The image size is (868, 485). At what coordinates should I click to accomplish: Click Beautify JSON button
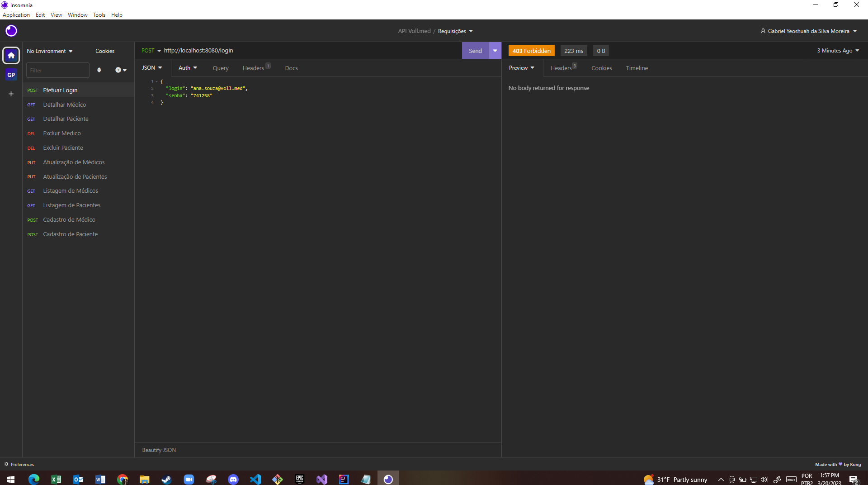click(159, 450)
